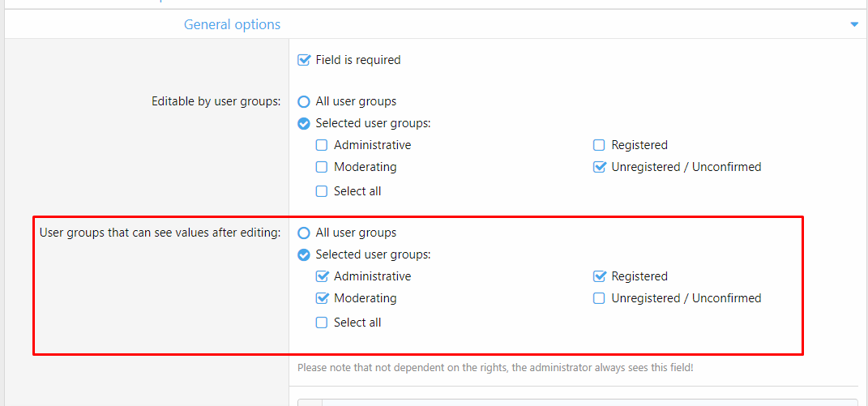The image size is (868, 406).
Task: Select visibility Selected user groups radio
Action: tap(304, 255)
